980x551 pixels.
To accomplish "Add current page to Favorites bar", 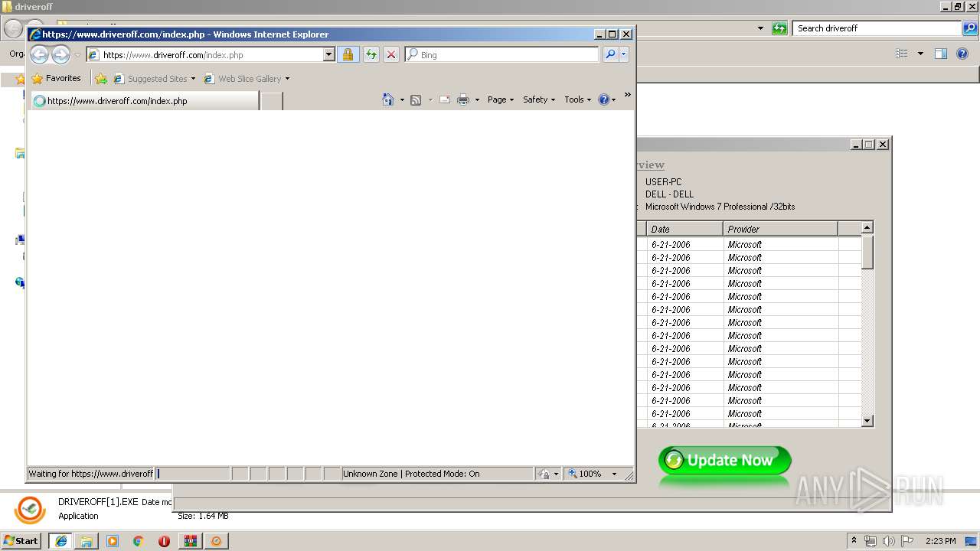I will [x=101, y=78].
